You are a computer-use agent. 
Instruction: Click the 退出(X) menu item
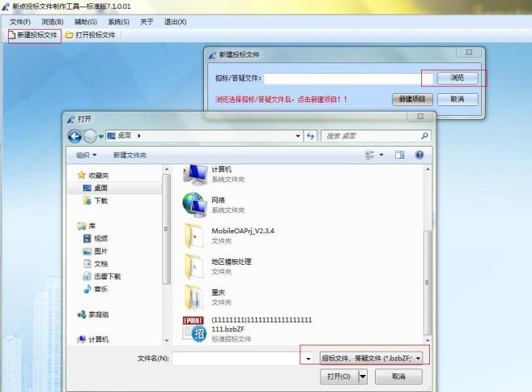175,22
